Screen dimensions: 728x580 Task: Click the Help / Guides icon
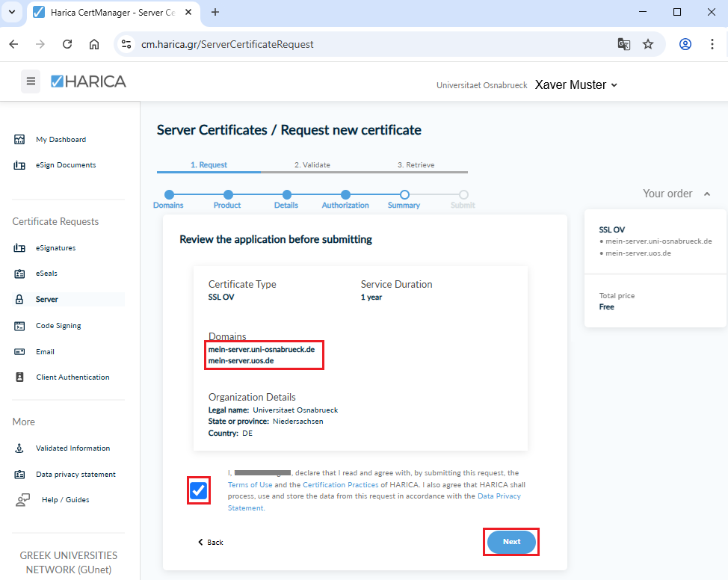[x=22, y=500]
